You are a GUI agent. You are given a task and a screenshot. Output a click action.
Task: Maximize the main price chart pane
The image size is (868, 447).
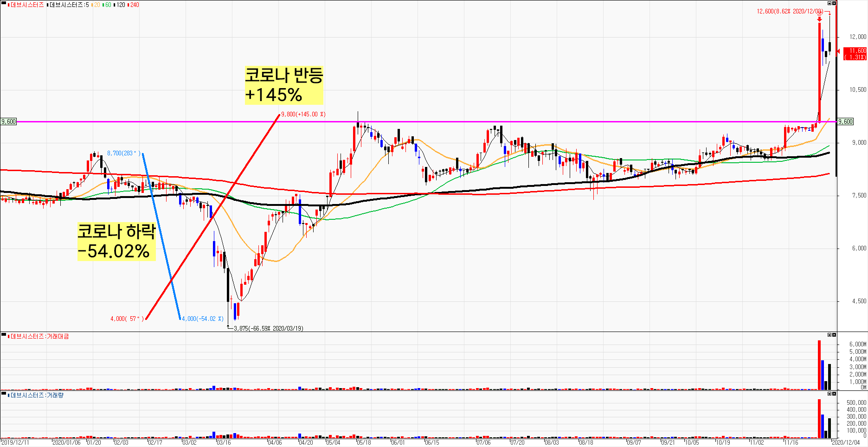[x=829, y=3]
